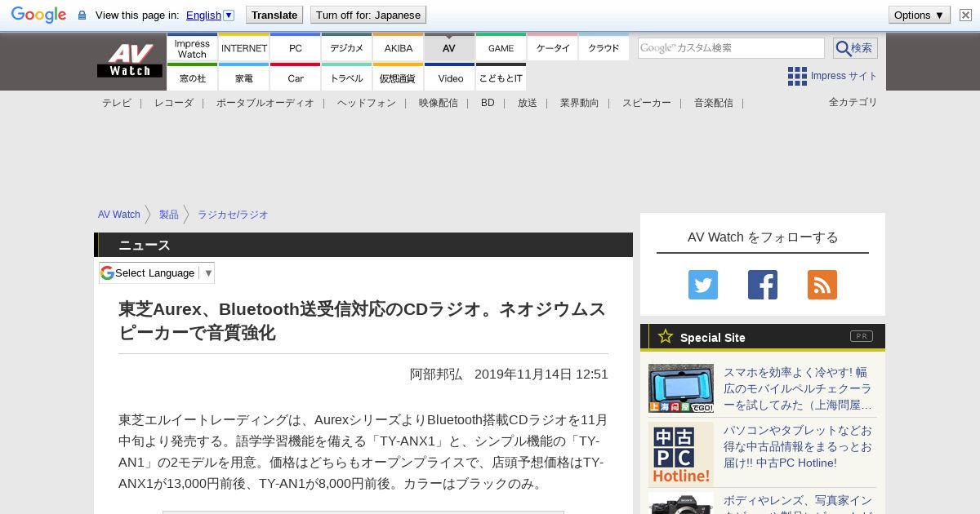Close the Google Translate bar
This screenshot has width=980, height=514.
tap(965, 15)
